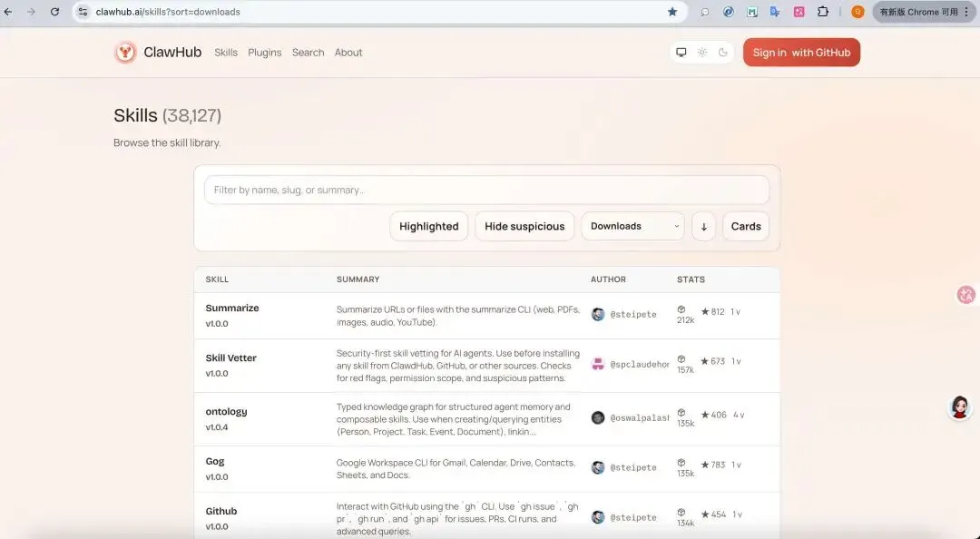Click the Security-first skill vetting summary text
The image size is (980, 539).
point(458,366)
